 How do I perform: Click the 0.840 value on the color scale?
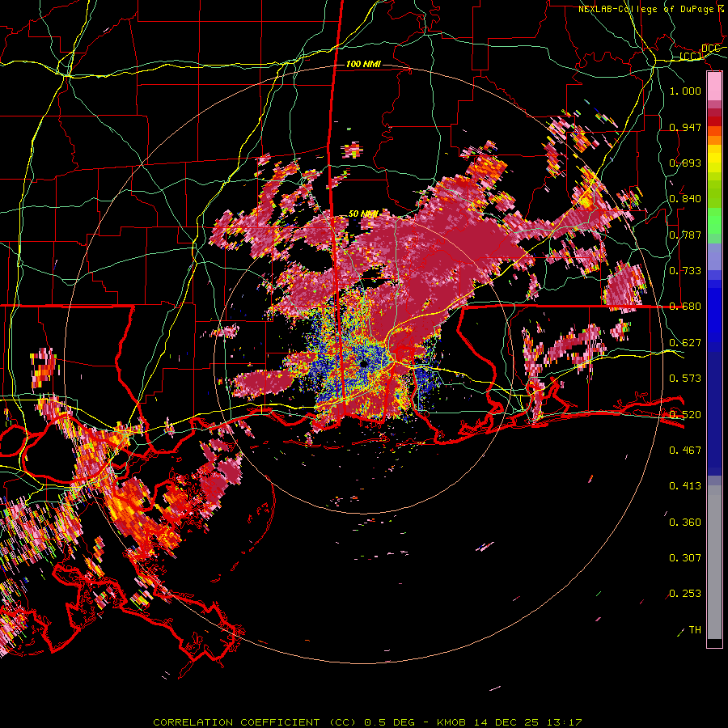(685, 199)
